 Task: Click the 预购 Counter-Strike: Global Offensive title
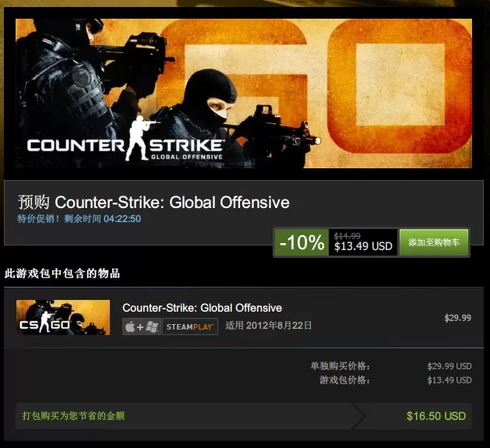[x=153, y=203]
